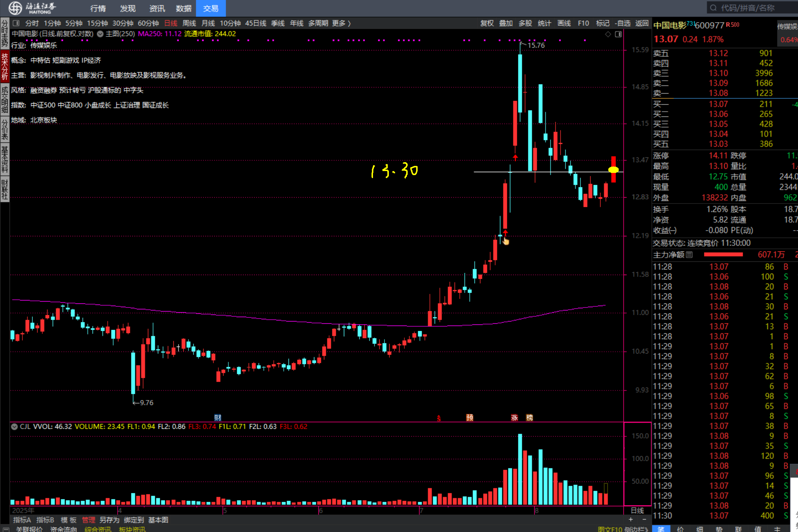Focus the 代码/拼音/名称 search field
This screenshot has width=798, height=532.
752,8
